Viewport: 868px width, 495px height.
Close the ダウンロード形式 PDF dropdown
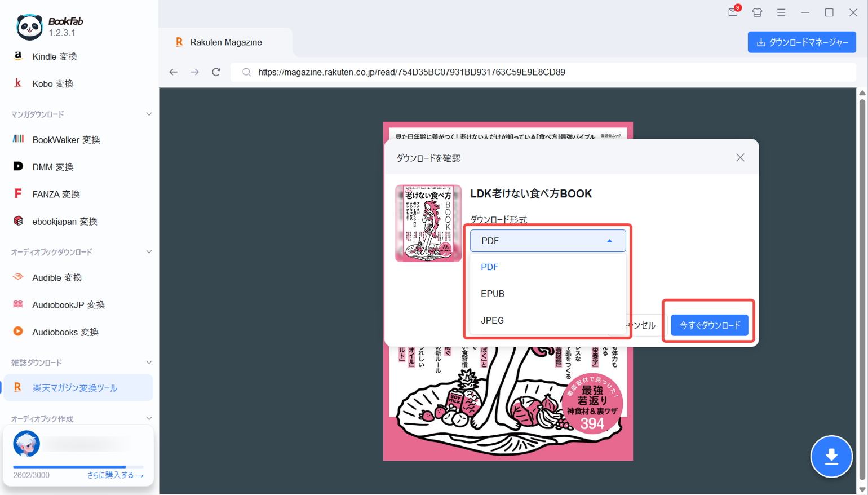548,241
